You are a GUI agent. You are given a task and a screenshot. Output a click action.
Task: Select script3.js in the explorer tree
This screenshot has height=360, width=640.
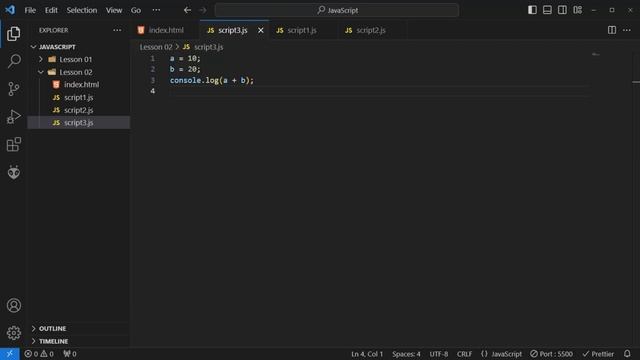78,122
